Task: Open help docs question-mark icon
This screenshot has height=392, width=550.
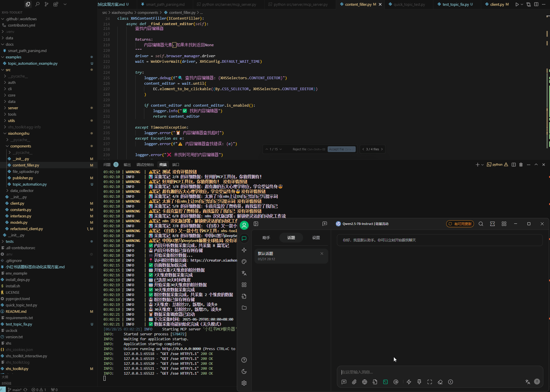Action: pos(244,360)
